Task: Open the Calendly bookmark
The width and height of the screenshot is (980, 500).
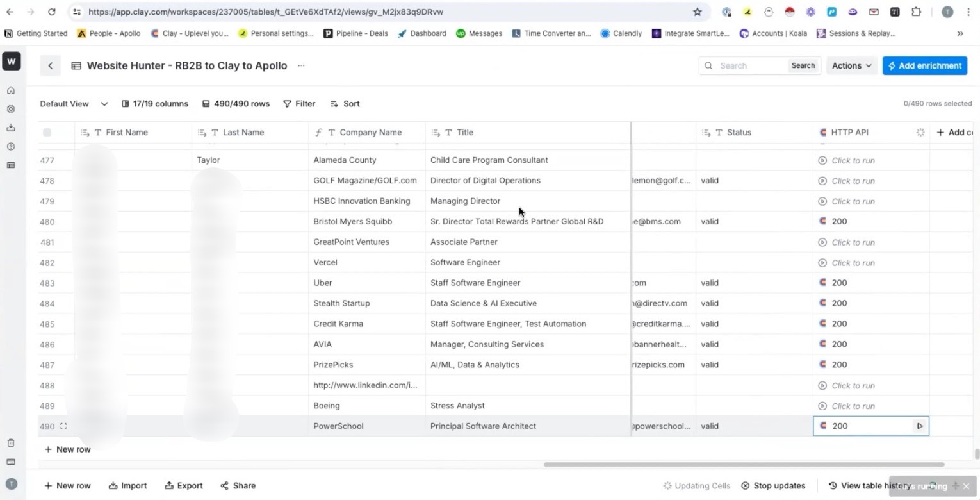Action: pyautogui.click(x=621, y=33)
